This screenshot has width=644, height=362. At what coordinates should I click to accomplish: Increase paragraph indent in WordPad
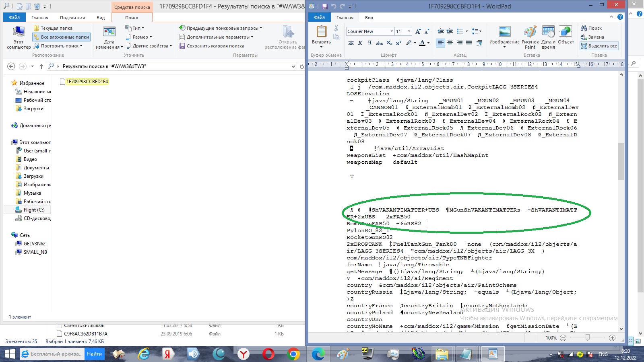pyautogui.click(x=450, y=31)
